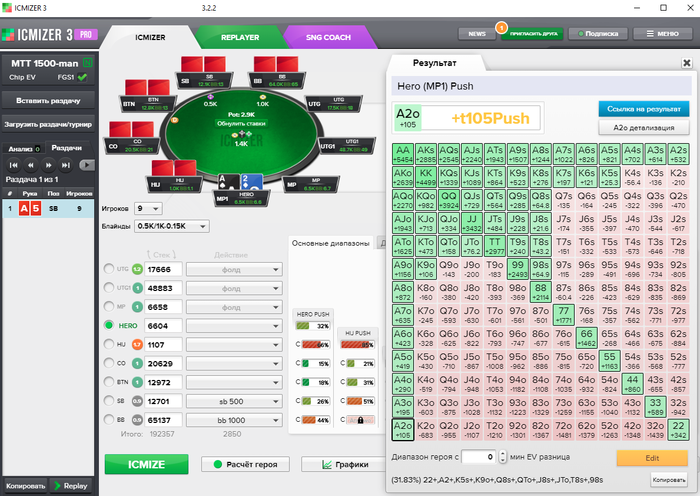Image resolution: width=700 pixels, height=496 pixels.
Task: Click the 66% red call range bar
Action: (316, 345)
